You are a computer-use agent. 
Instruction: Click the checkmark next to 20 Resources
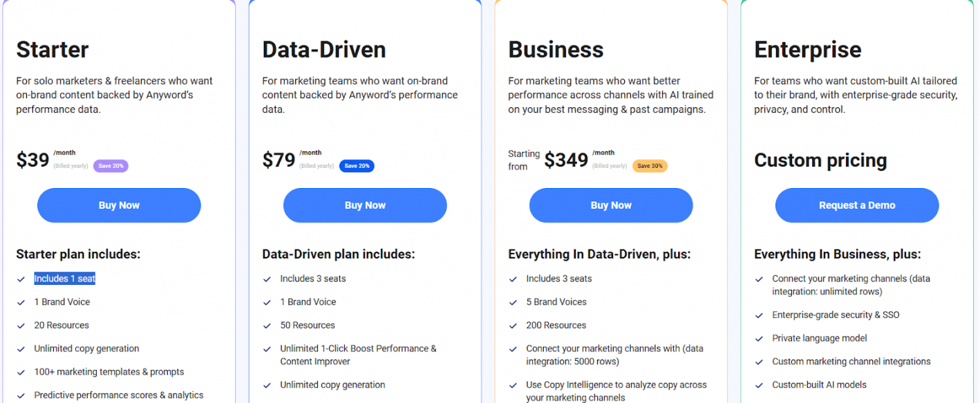click(21, 326)
